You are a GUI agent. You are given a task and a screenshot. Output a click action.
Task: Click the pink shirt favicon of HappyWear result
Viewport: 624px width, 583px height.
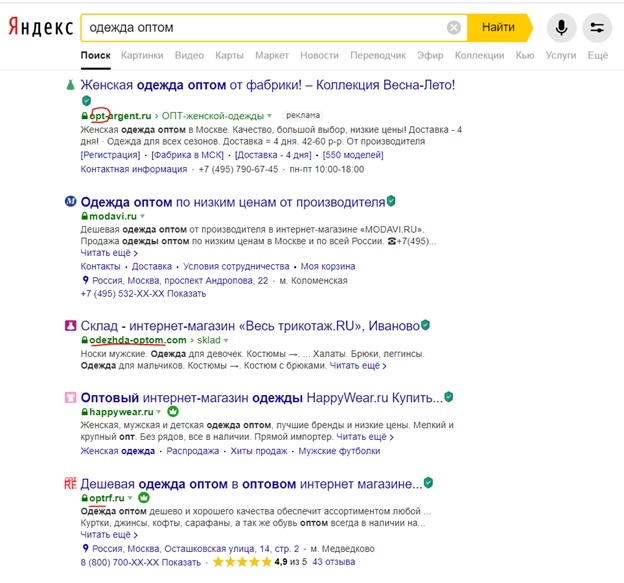point(70,397)
